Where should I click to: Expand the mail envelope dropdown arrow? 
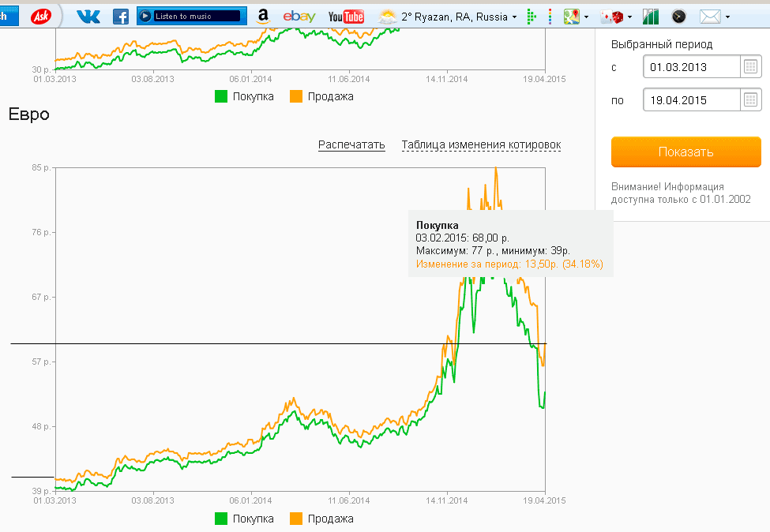[728, 17]
